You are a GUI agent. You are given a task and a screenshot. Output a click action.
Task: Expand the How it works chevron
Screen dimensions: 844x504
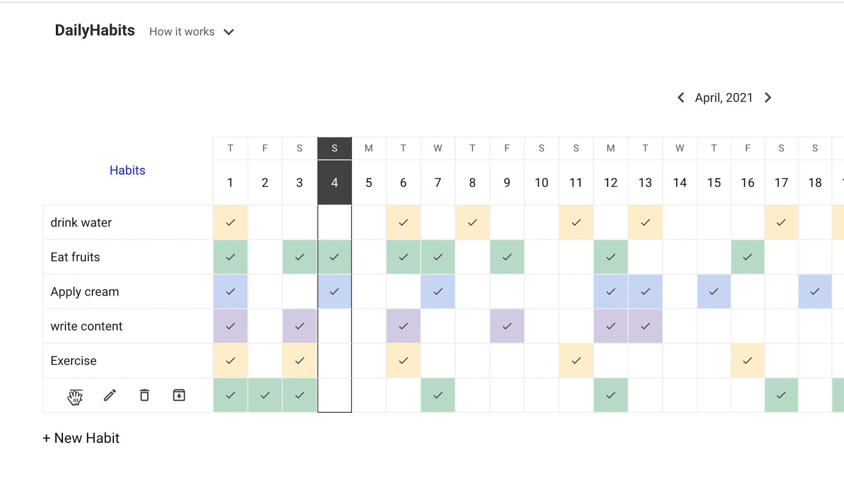coord(229,32)
